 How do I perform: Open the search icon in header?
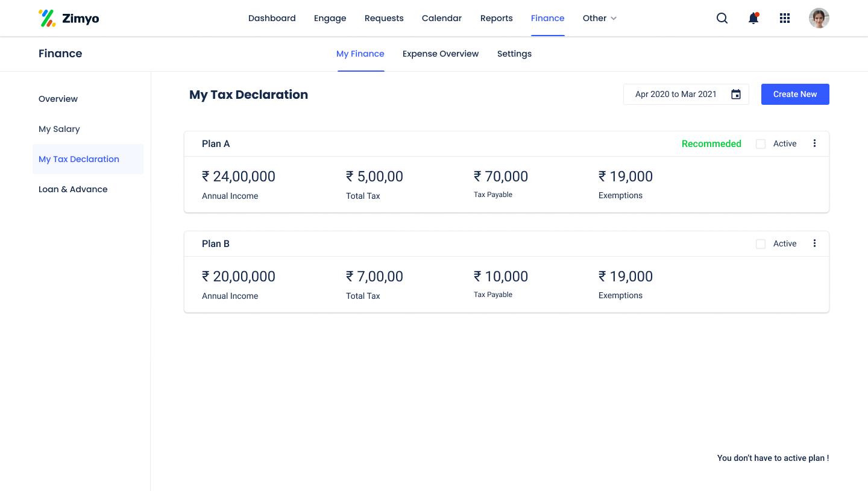722,18
